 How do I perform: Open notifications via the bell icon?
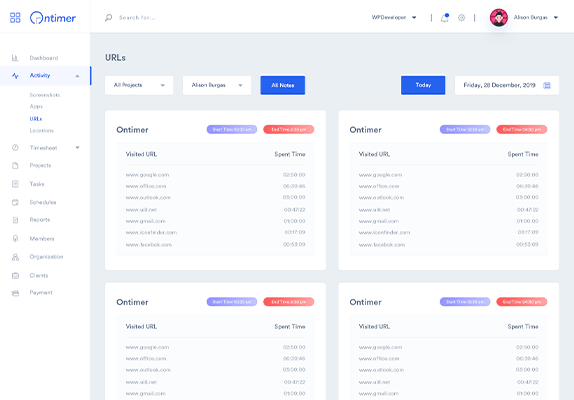[445, 18]
